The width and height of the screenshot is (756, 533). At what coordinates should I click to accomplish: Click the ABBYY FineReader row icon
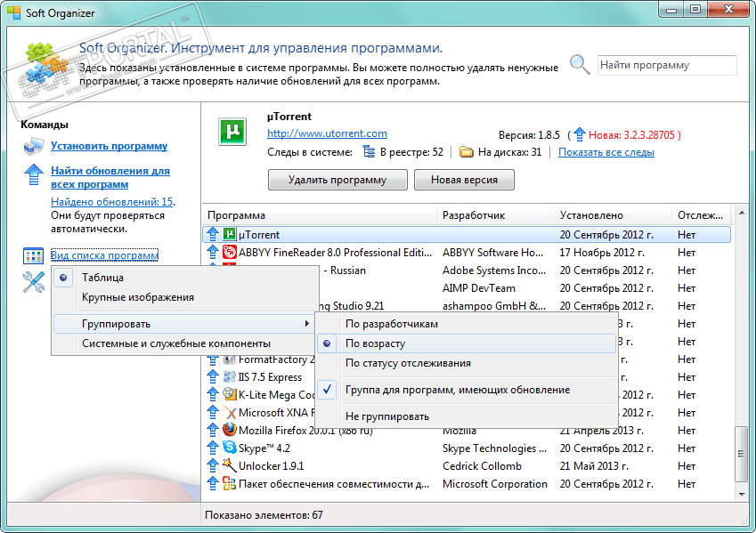click(230, 253)
